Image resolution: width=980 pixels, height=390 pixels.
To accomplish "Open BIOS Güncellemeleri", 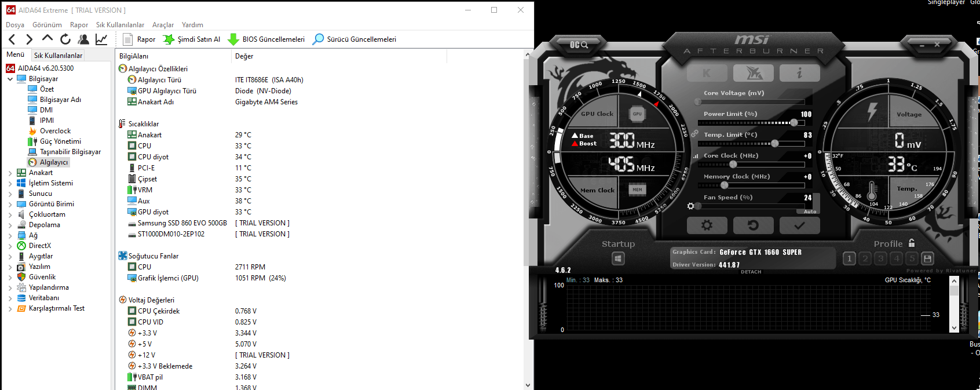I will (x=266, y=39).
